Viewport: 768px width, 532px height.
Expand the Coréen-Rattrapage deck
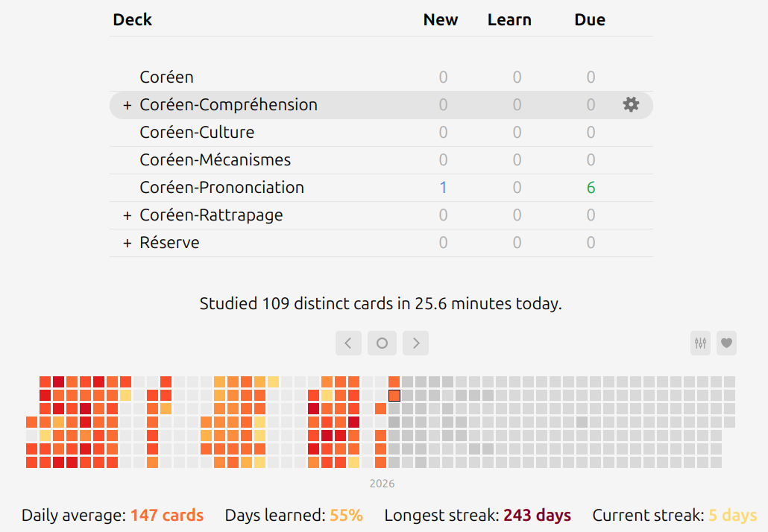click(x=128, y=215)
